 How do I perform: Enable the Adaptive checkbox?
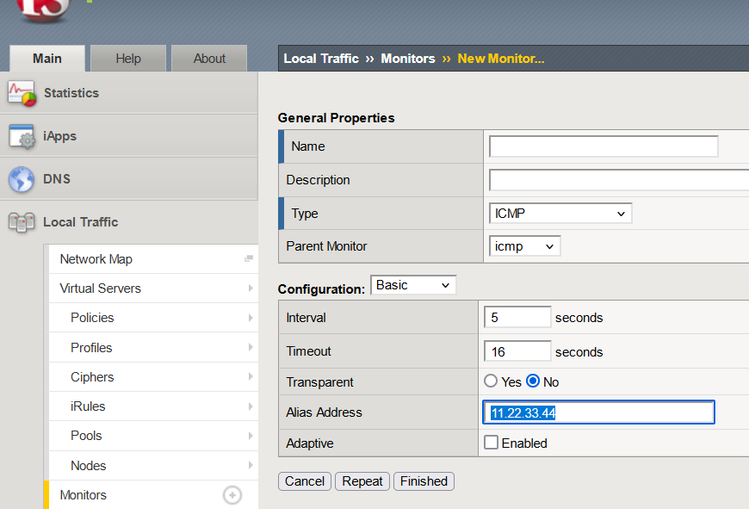(x=491, y=443)
